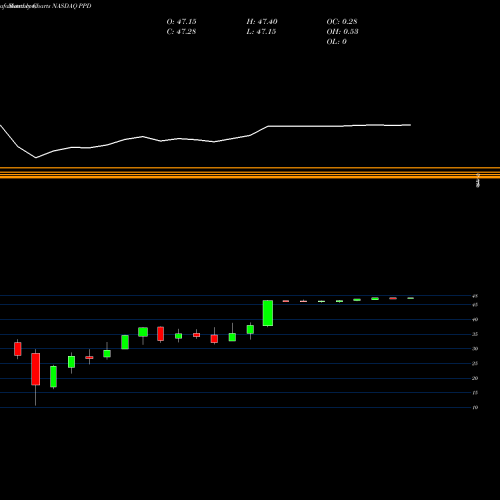Click the 35 price axis label
The width and height of the screenshot is (500, 500).
(475, 334)
